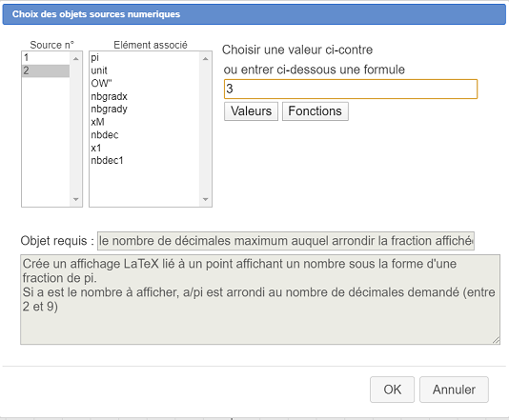Choose x1 from the element list
The image size is (509, 420).
145,148
